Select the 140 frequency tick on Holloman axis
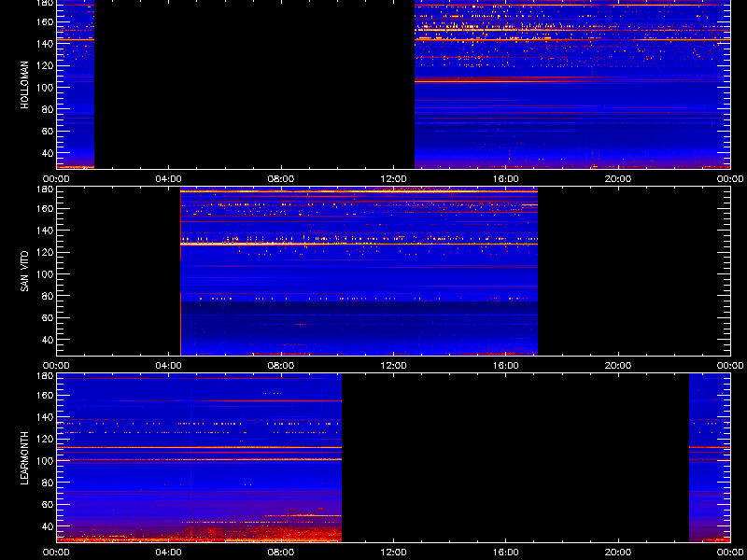The width and height of the screenshot is (747, 560). [46, 44]
